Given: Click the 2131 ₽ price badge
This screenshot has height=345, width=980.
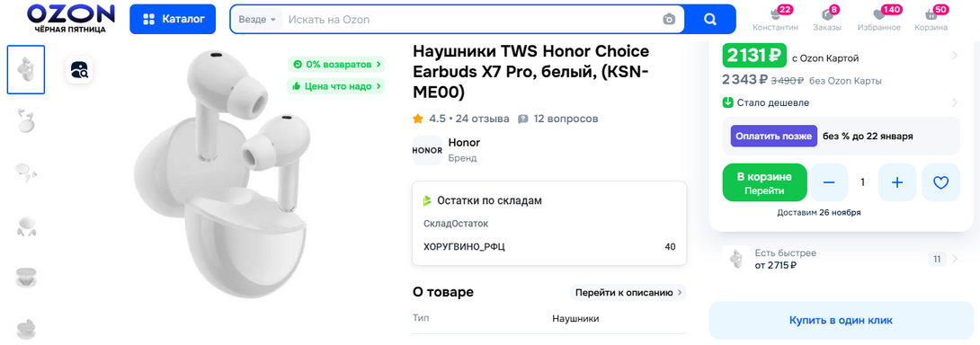Looking at the screenshot, I should click(753, 56).
